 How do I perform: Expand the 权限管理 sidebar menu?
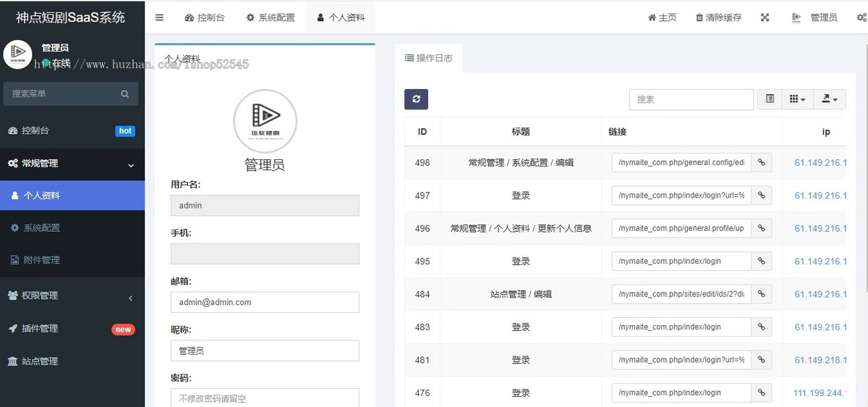point(72,295)
